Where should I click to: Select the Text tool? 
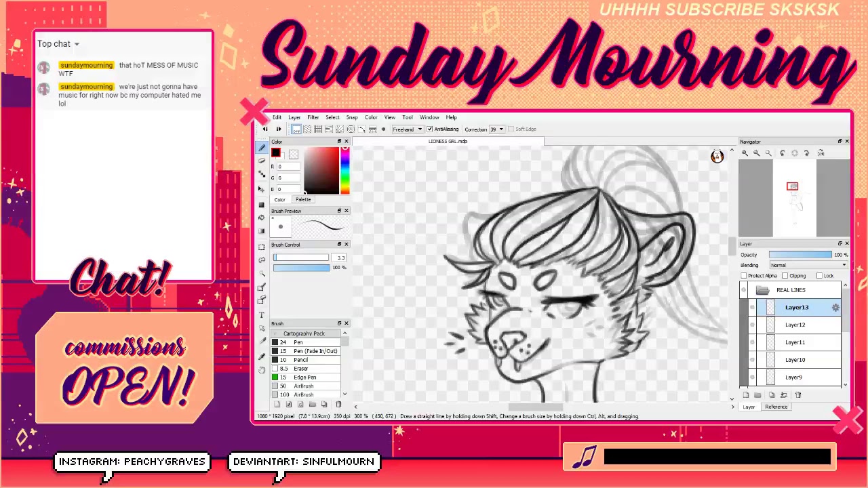click(x=262, y=314)
